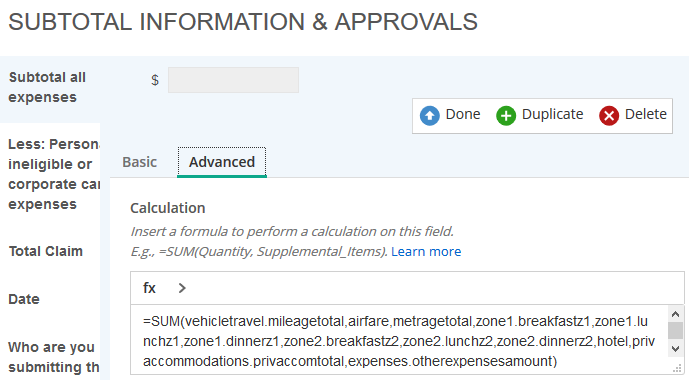Image resolution: width=689 pixels, height=380 pixels.
Task: Open the Learn more link
Action: tap(426, 251)
